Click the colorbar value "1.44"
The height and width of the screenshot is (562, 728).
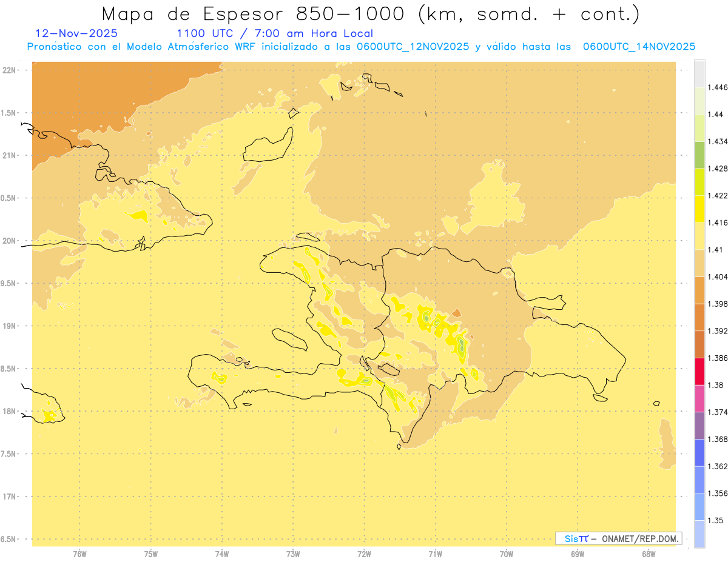[x=716, y=114]
